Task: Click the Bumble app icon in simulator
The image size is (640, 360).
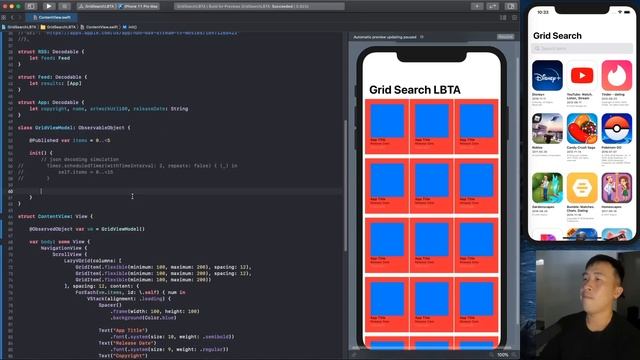Action: point(582,188)
